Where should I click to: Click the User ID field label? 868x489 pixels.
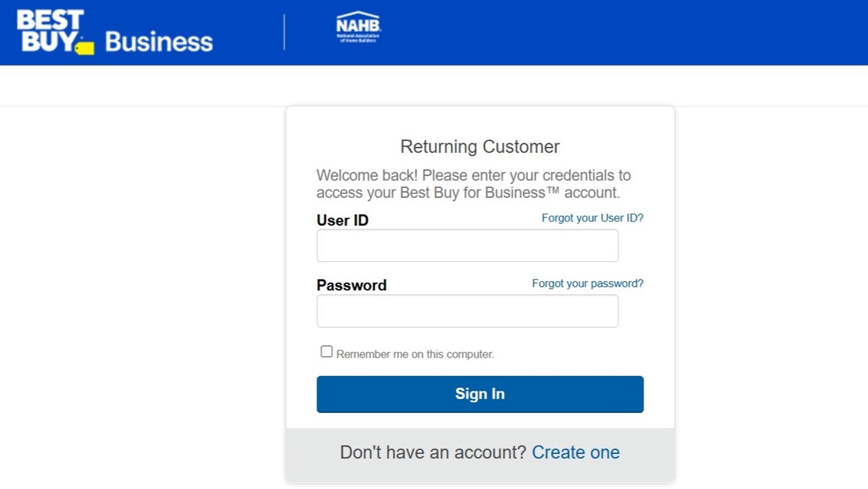[x=342, y=220]
